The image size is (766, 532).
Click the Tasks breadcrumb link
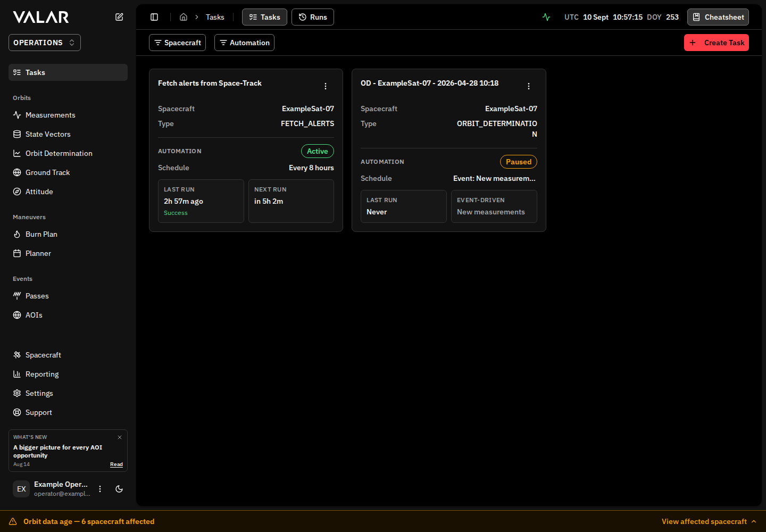215,17
